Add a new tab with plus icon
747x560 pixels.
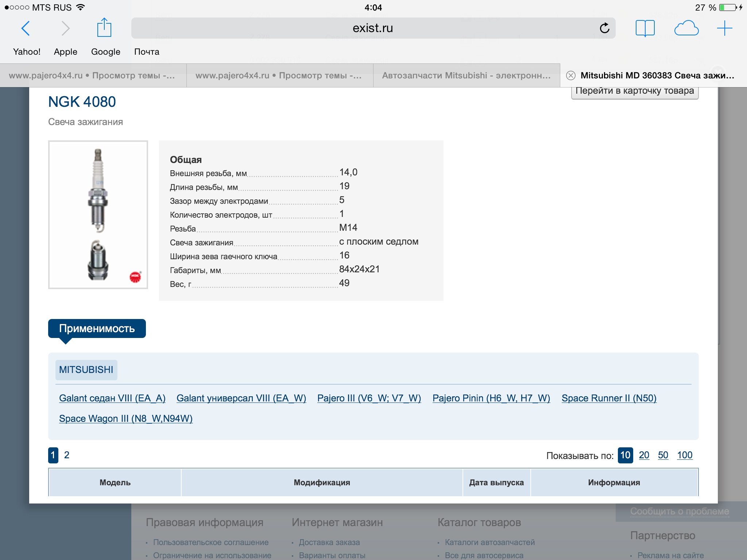click(724, 28)
